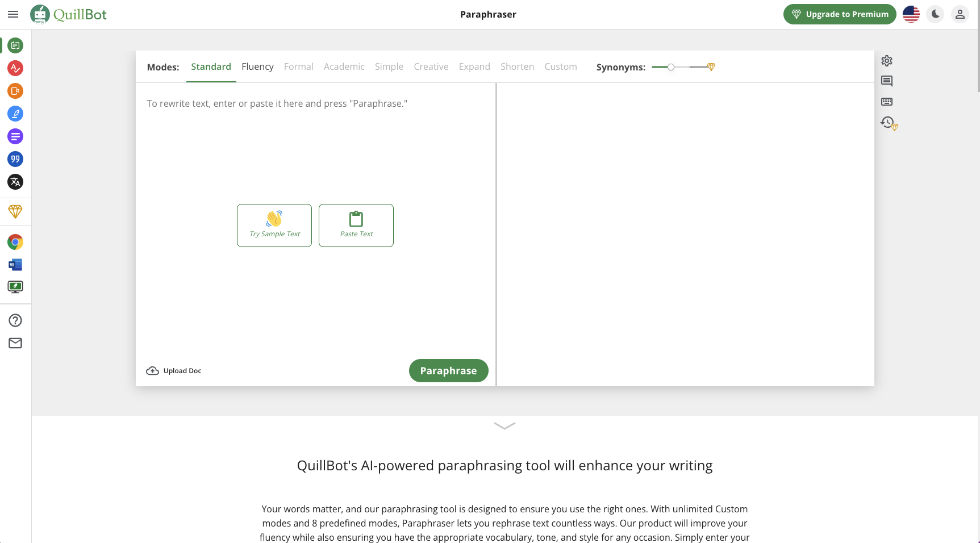This screenshot has width=980, height=543.
Task: Select the Standard mode tab
Action: (x=211, y=67)
